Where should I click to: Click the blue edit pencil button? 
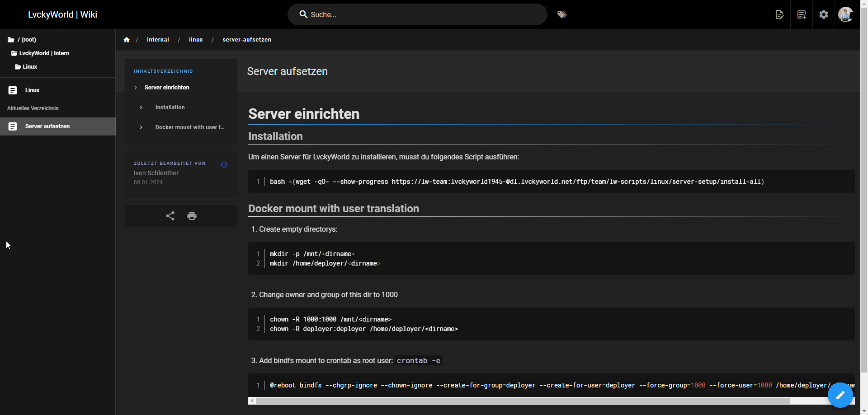(840, 395)
